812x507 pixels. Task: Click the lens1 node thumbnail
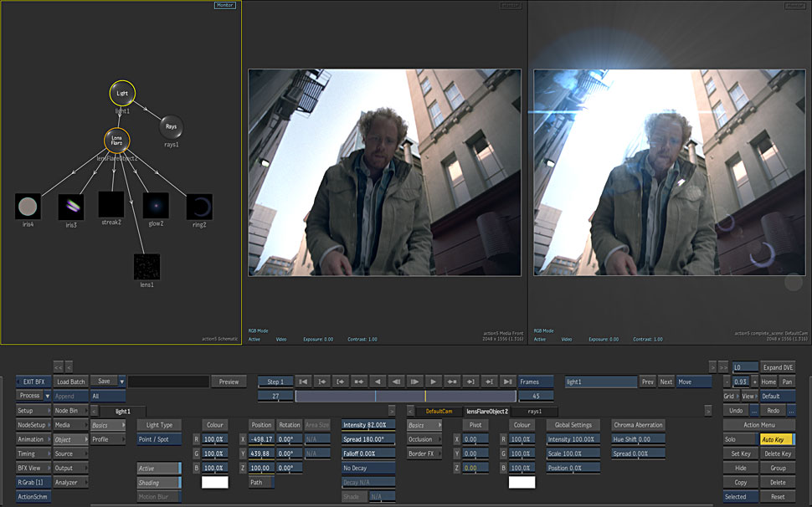pyautogui.click(x=146, y=267)
